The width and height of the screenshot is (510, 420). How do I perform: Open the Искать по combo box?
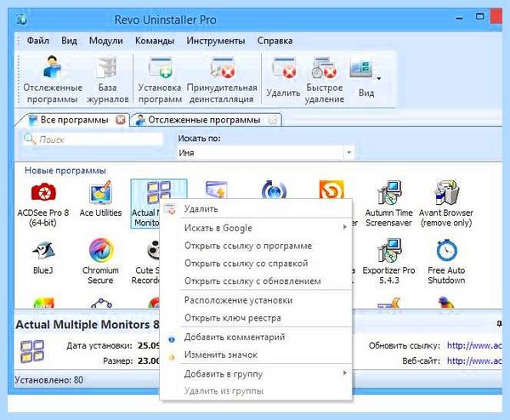(x=266, y=152)
